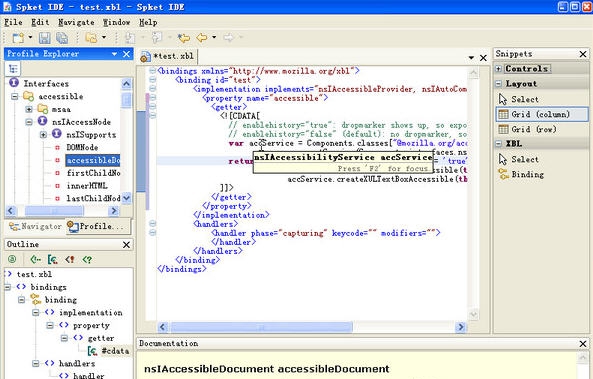Pick the Binding snippet
Screen dimensions: 593x379
point(541,174)
